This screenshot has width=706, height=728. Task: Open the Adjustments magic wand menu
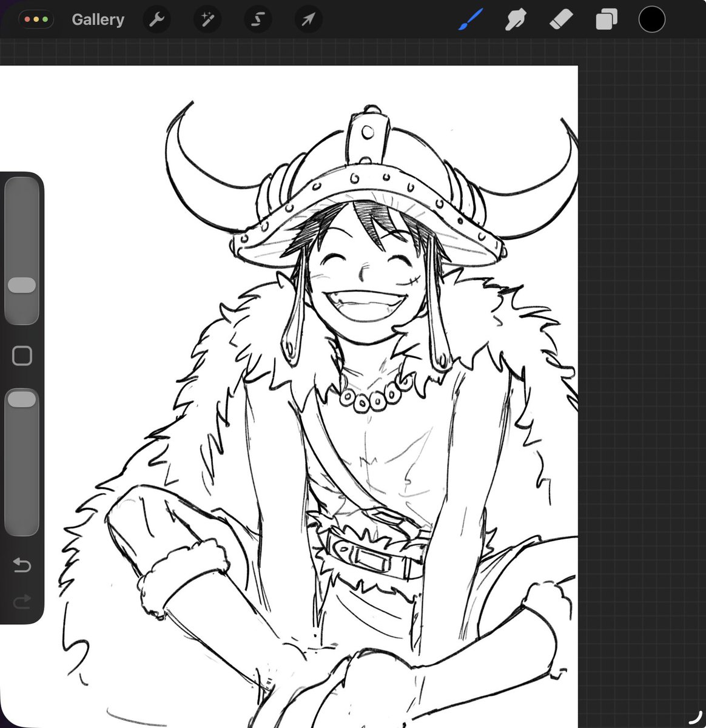(207, 20)
